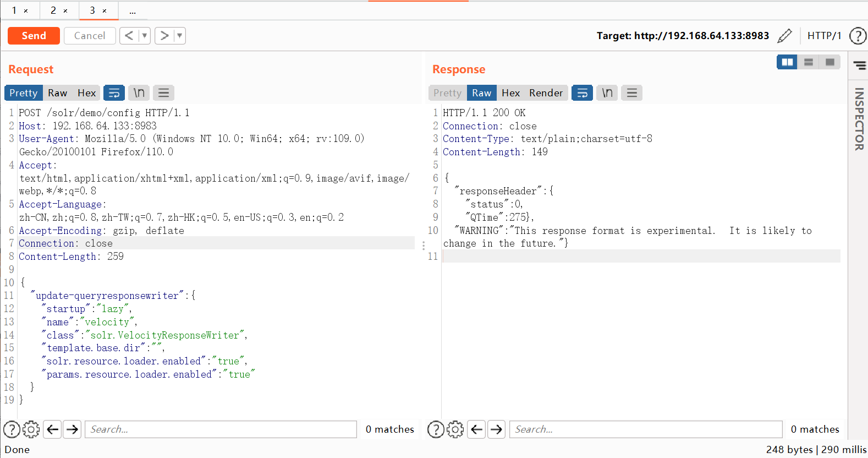Open Request editor hamburger menu
The width and height of the screenshot is (868, 458).
(x=163, y=93)
